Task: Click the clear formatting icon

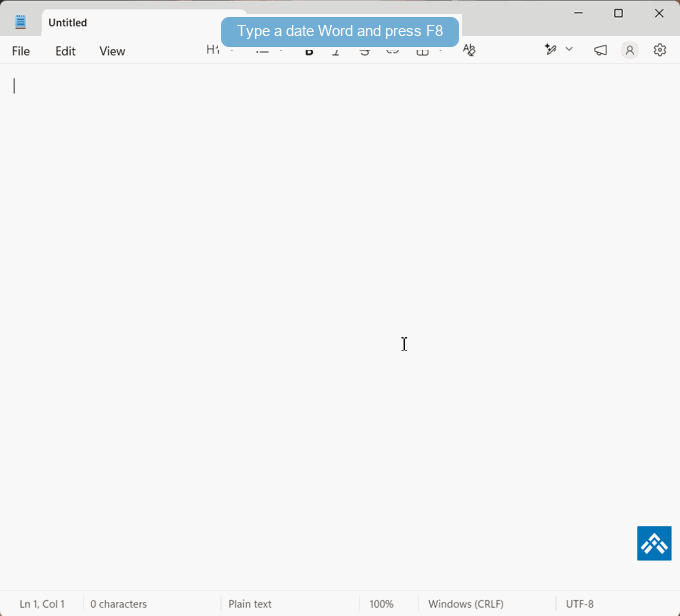Action: (x=469, y=50)
